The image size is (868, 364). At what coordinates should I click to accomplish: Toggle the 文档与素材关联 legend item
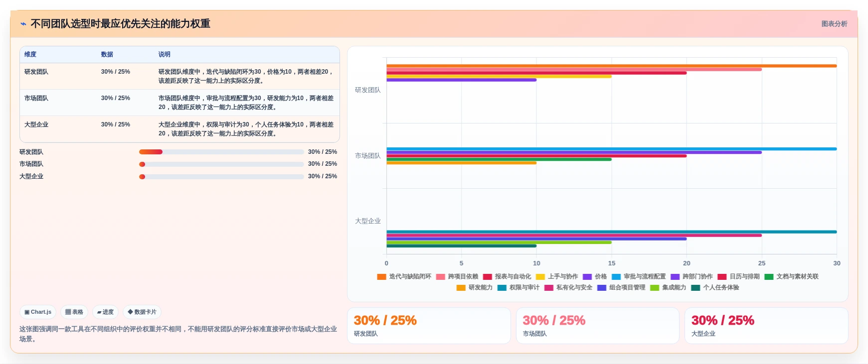(x=792, y=277)
